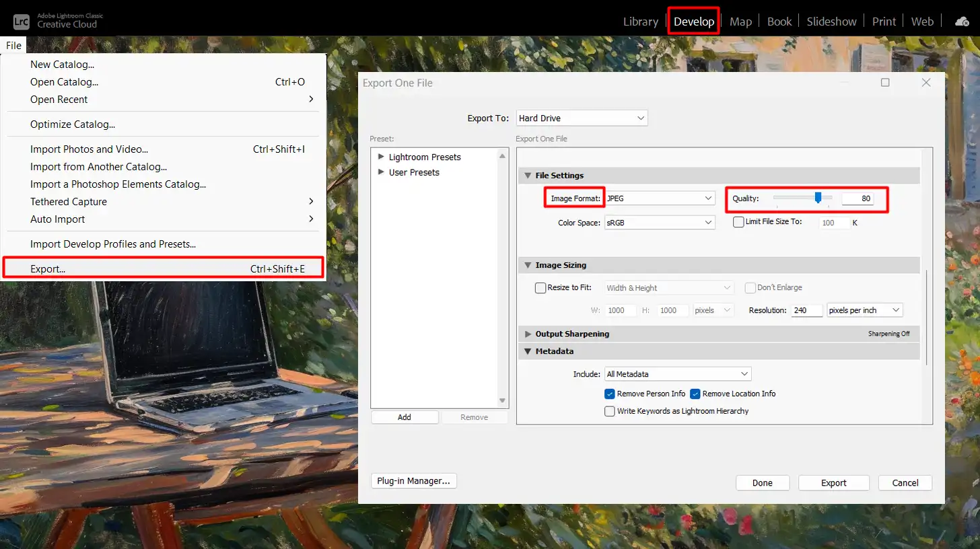Go to the Map module
The image size is (980, 549).
coord(740,22)
